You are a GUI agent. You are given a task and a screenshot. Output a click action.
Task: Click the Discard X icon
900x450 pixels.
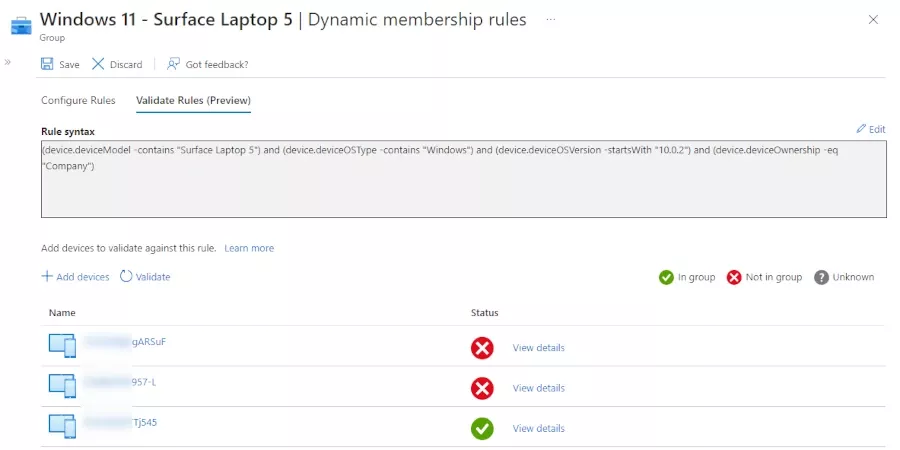[x=98, y=64]
